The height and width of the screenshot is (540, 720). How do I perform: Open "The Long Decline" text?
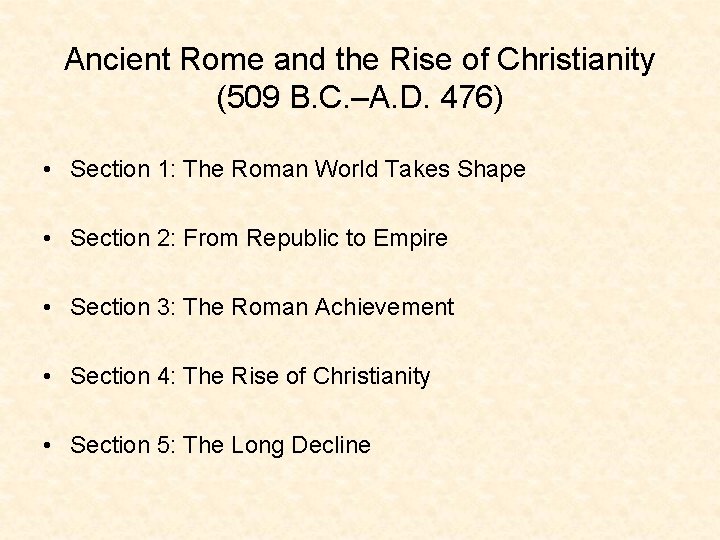pos(276,445)
